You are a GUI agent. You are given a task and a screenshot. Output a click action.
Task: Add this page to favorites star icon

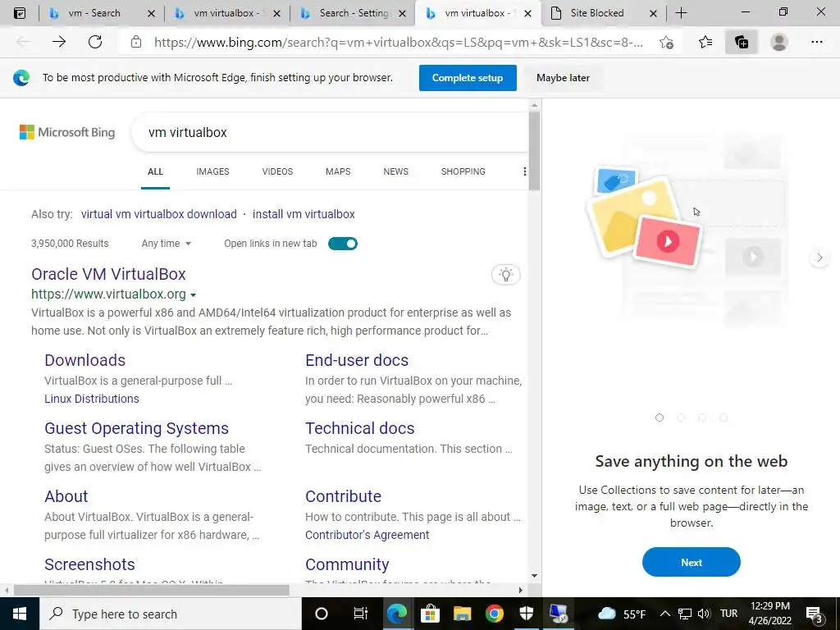click(x=666, y=42)
